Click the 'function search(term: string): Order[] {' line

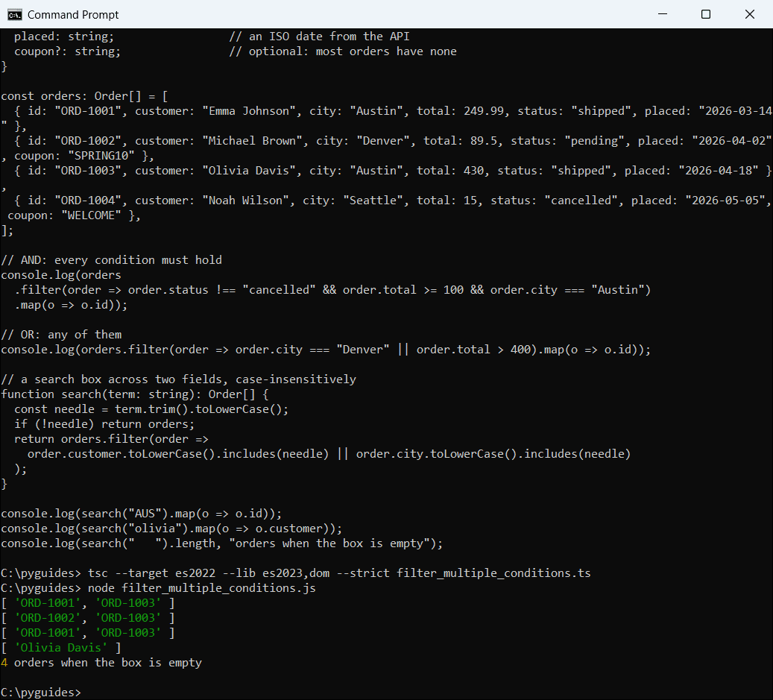[135, 394]
